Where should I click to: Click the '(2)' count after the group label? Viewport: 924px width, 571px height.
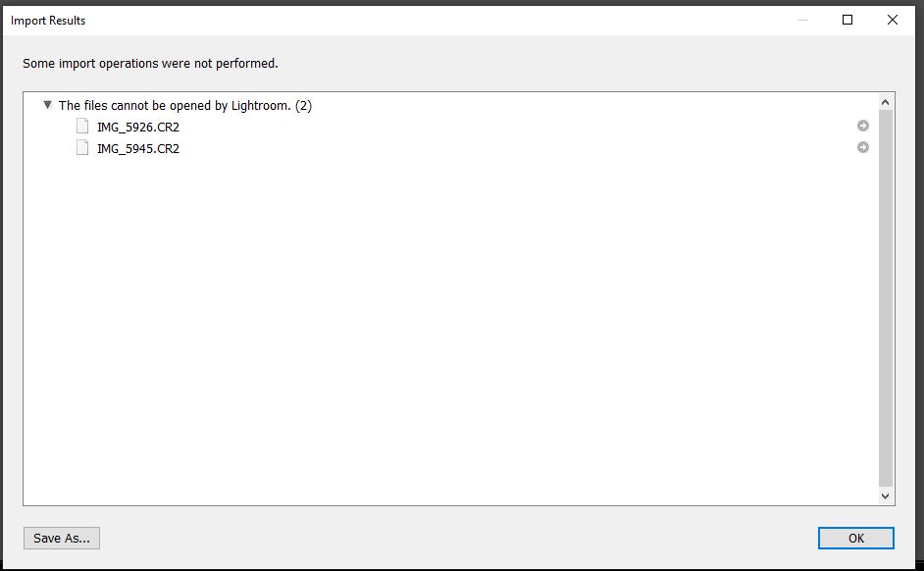pos(303,105)
